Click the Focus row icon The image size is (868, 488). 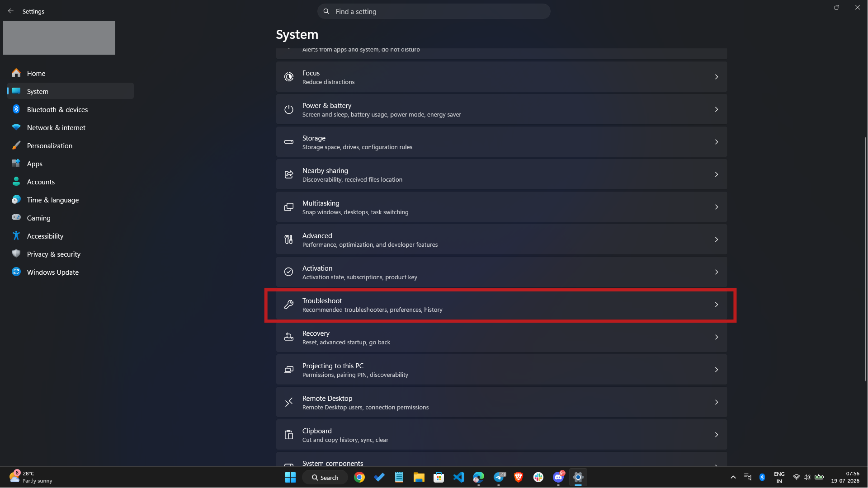pos(288,77)
